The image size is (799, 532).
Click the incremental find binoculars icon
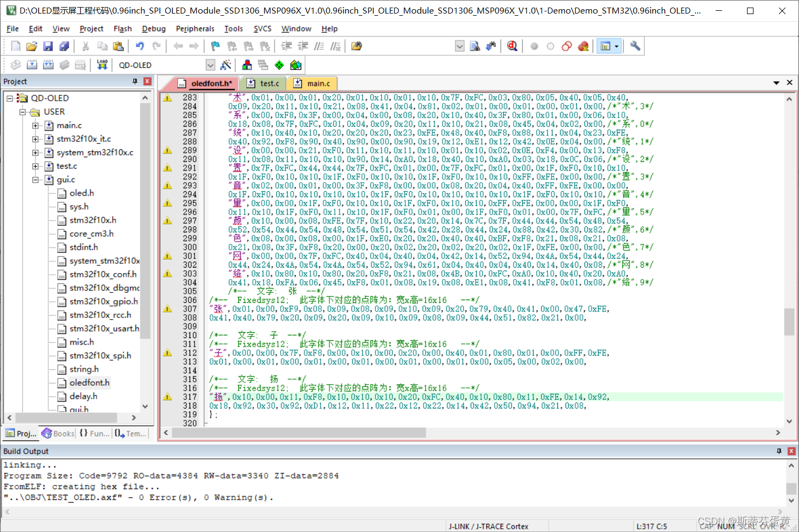tap(491, 46)
